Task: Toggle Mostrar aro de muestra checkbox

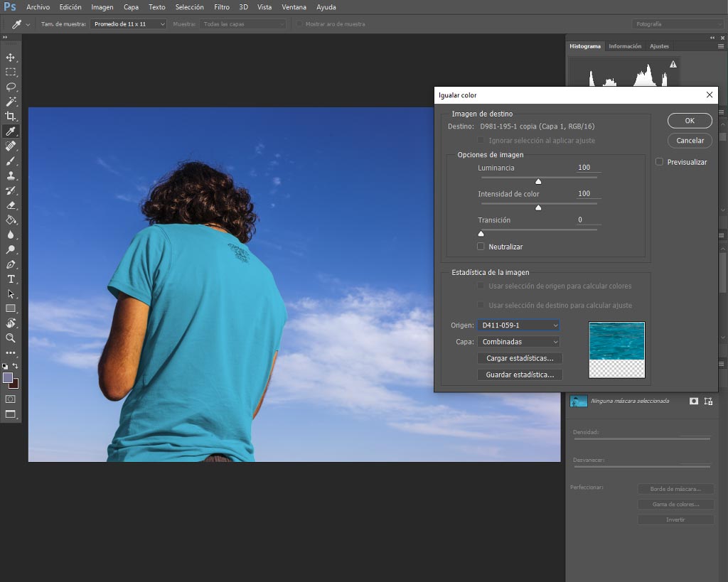Action: click(299, 23)
